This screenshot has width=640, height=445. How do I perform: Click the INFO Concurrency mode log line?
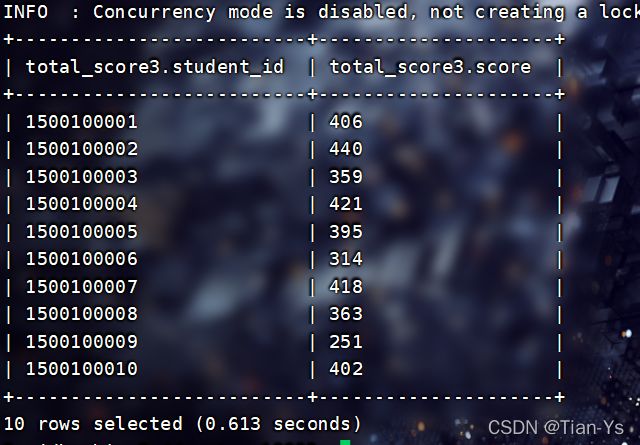click(x=322, y=12)
